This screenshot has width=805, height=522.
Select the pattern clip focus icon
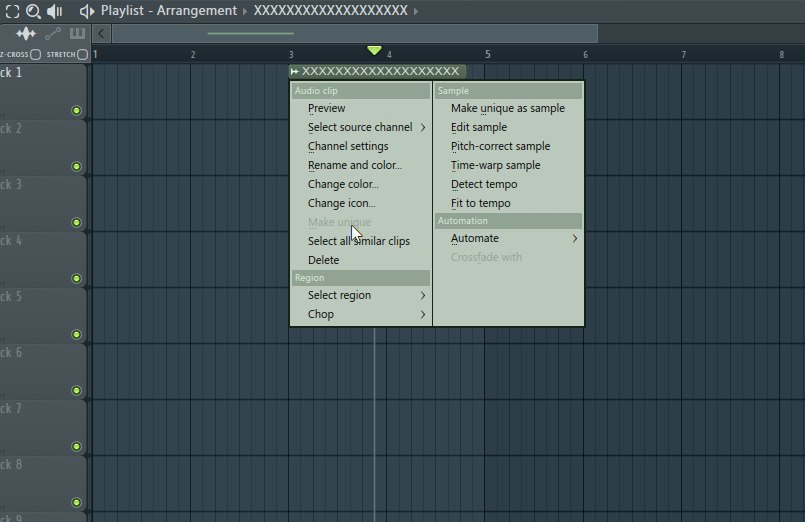click(78, 34)
